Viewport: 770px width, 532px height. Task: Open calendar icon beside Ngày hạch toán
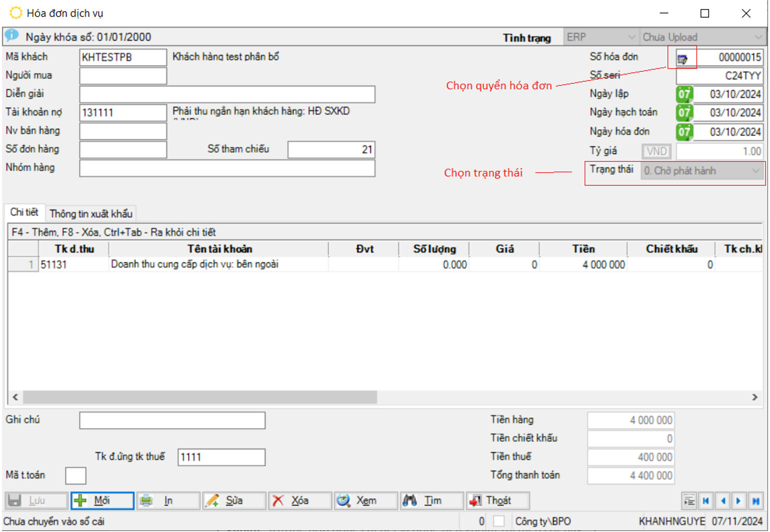(684, 113)
